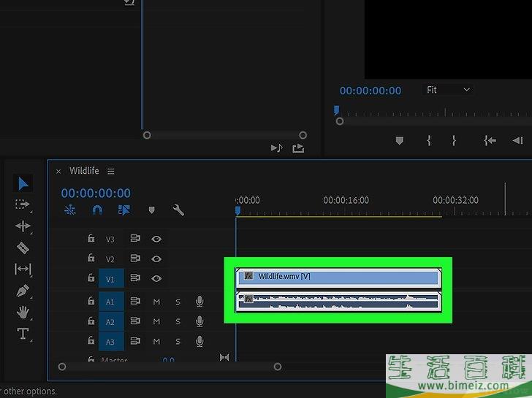Toggle timeline Snap magnet icon
The width and height of the screenshot is (532, 398).
click(97, 210)
